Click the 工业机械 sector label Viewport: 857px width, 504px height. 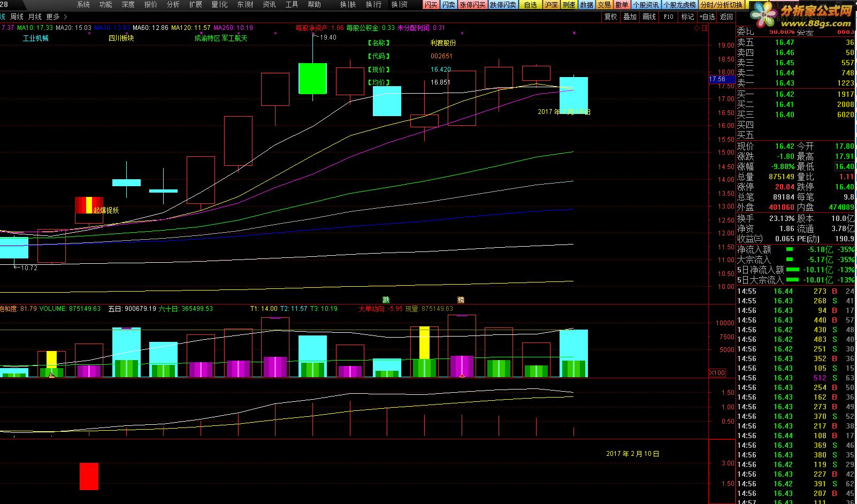36,38
